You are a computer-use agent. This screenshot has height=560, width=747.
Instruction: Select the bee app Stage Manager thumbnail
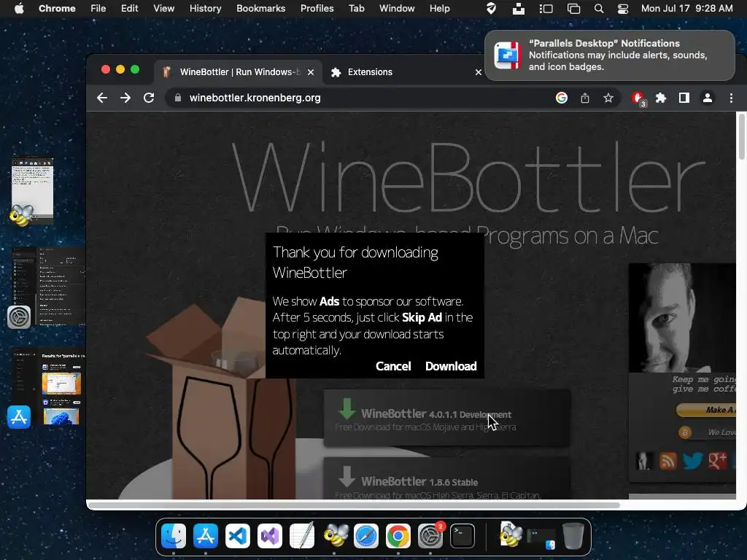(x=32, y=189)
